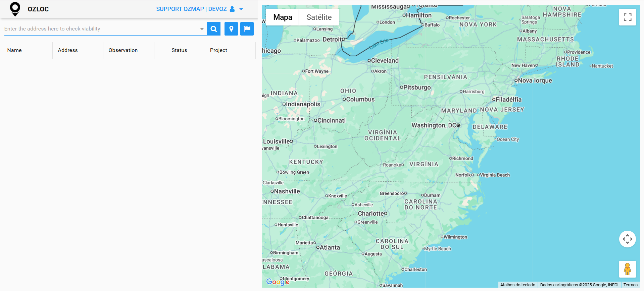Click Washington, DC on the map
Image resolution: width=644 pixels, height=291 pixels.
pos(434,125)
